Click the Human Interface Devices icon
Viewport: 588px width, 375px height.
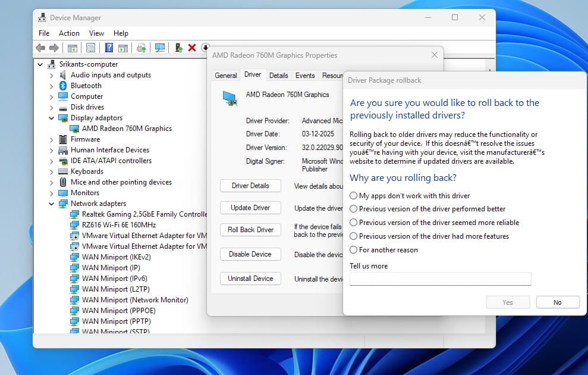[63, 150]
